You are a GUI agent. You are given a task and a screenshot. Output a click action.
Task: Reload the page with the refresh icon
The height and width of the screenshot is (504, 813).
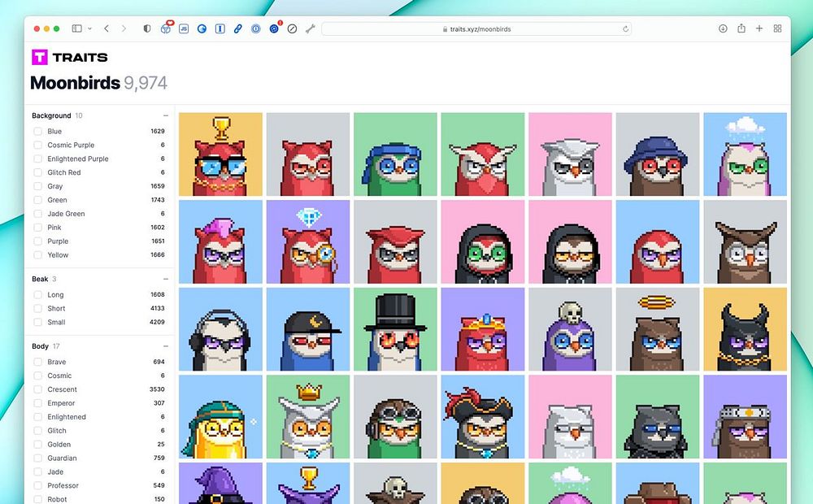coord(625,29)
